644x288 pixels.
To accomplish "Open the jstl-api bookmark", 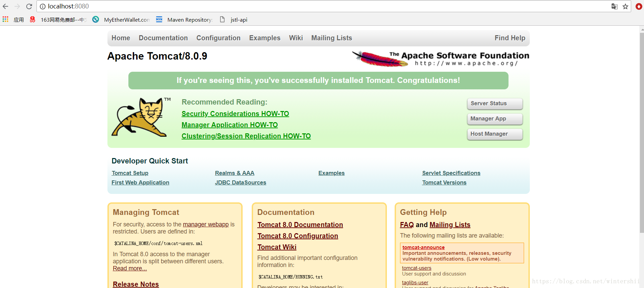I will click(233, 20).
